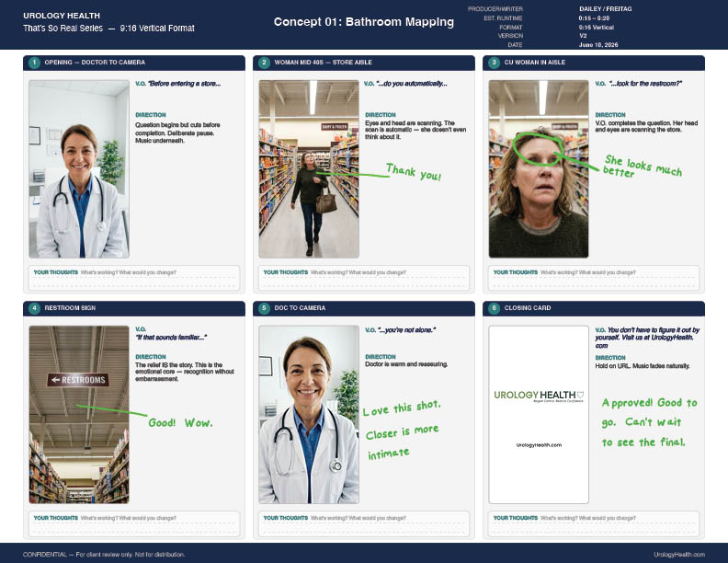
Task: Click the Concept 01: Bathroom Mapping title
Action: [363, 22]
